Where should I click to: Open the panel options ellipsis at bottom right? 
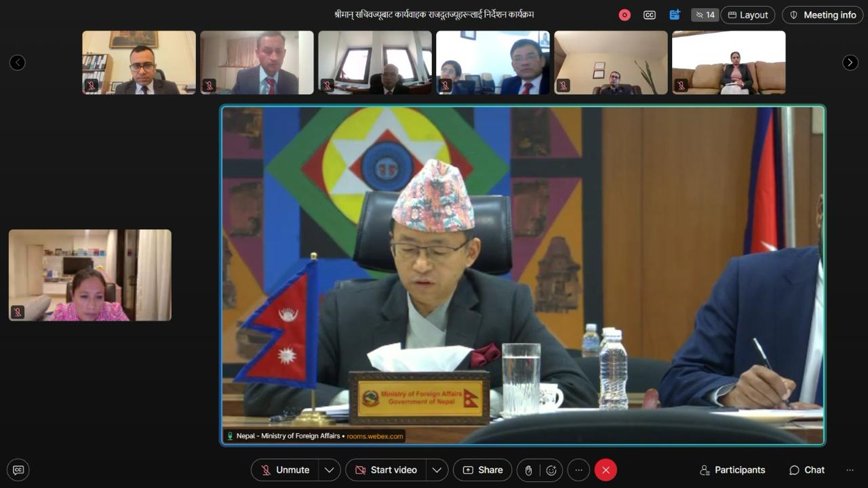850,470
